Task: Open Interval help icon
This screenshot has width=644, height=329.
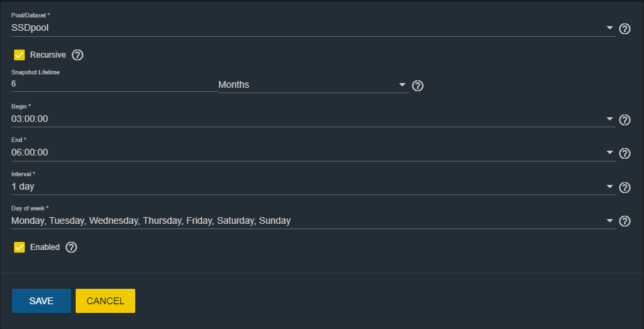Action: 625,188
